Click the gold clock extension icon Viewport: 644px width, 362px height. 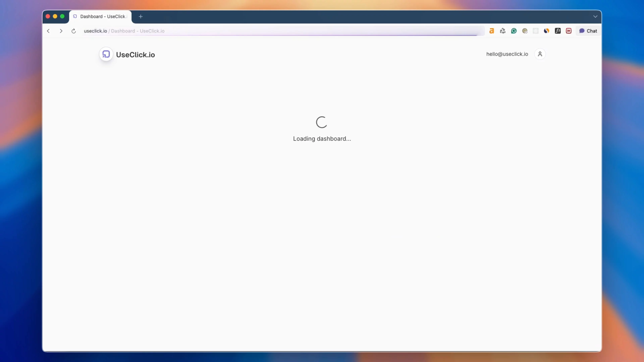pyautogui.click(x=525, y=31)
